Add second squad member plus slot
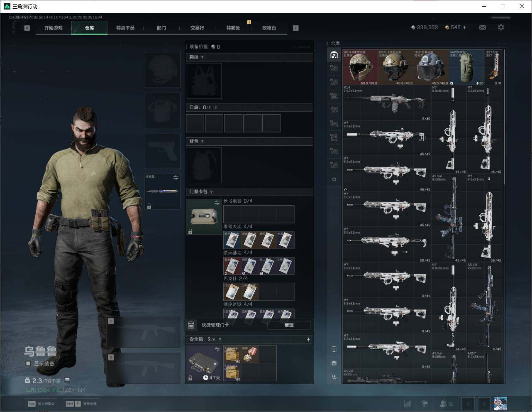This screenshot has height=412, width=532. [484, 404]
